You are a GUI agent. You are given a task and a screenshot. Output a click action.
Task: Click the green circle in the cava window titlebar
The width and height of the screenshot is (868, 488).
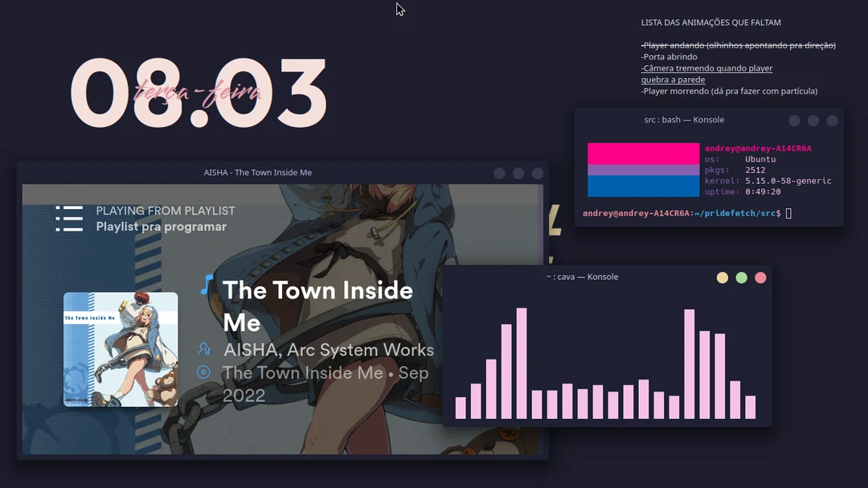click(741, 277)
